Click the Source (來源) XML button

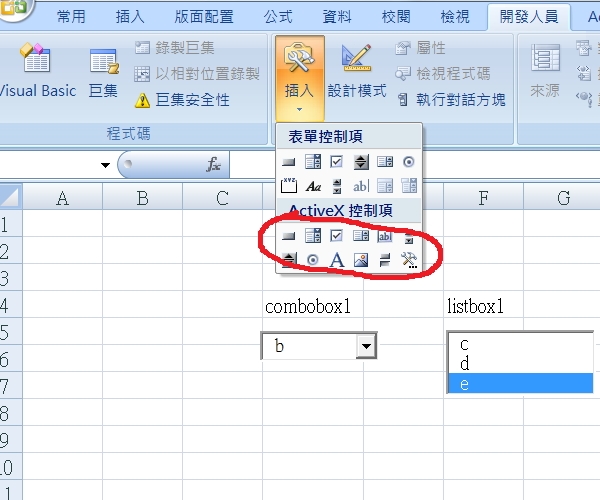(545, 71)
